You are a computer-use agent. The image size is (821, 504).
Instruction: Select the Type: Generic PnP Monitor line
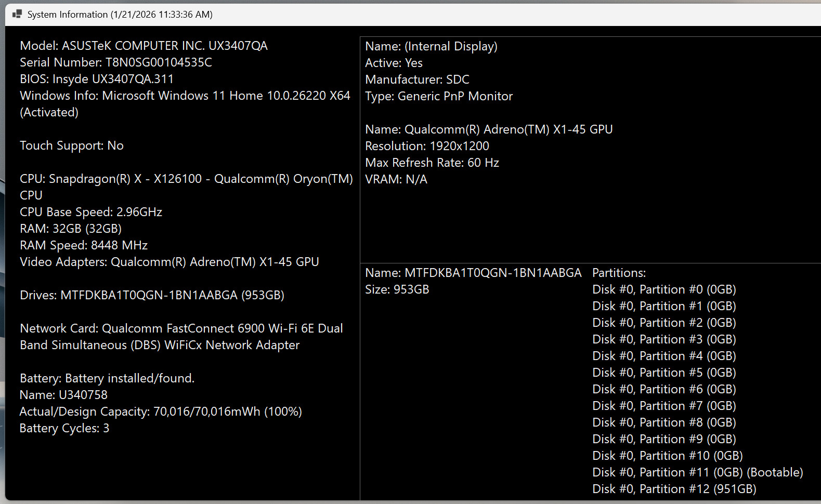coord(439,96)
